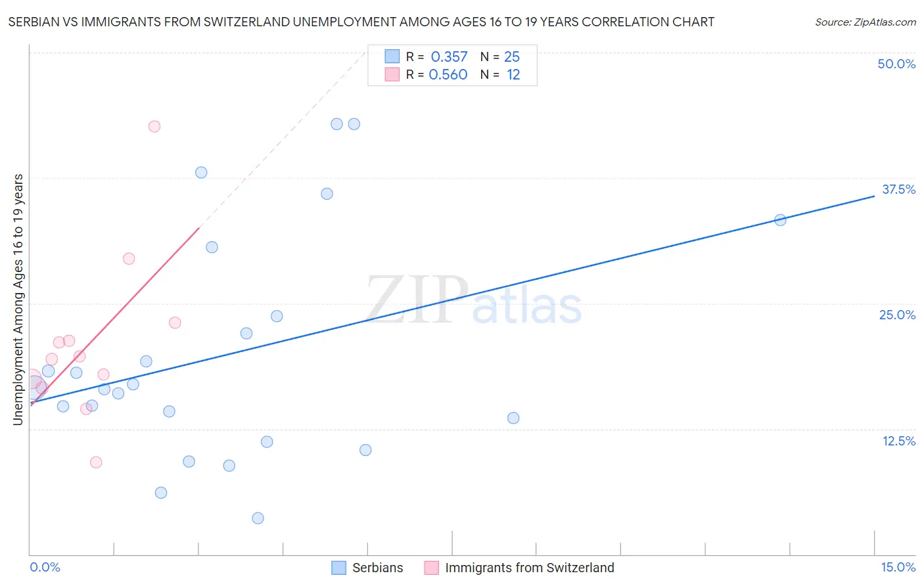
Task: Click the solid pink regression trend line
Action: pos(114,317)
